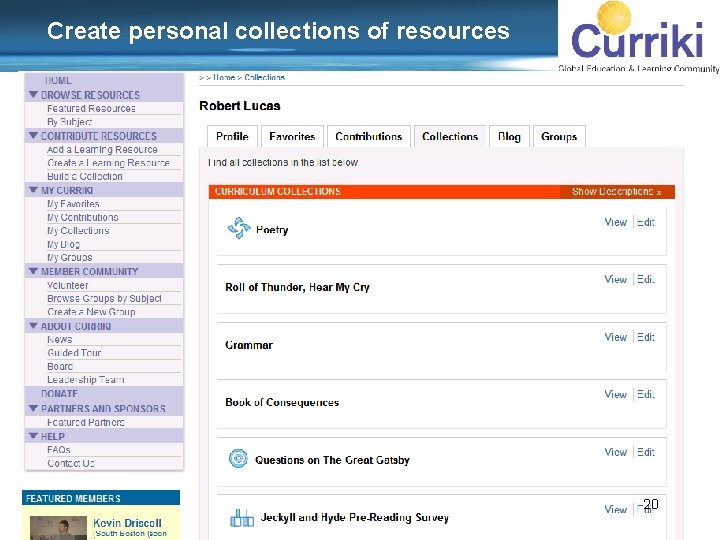Switch to the Blog tab
Screen dimensions: 720x540
coord(509,136)
